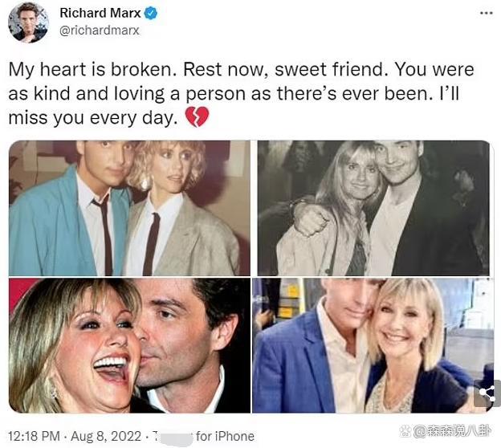Open Richard Marx's profile avatar
The width and height of the screenshot is (501, 448).
[x=28, y=22]
